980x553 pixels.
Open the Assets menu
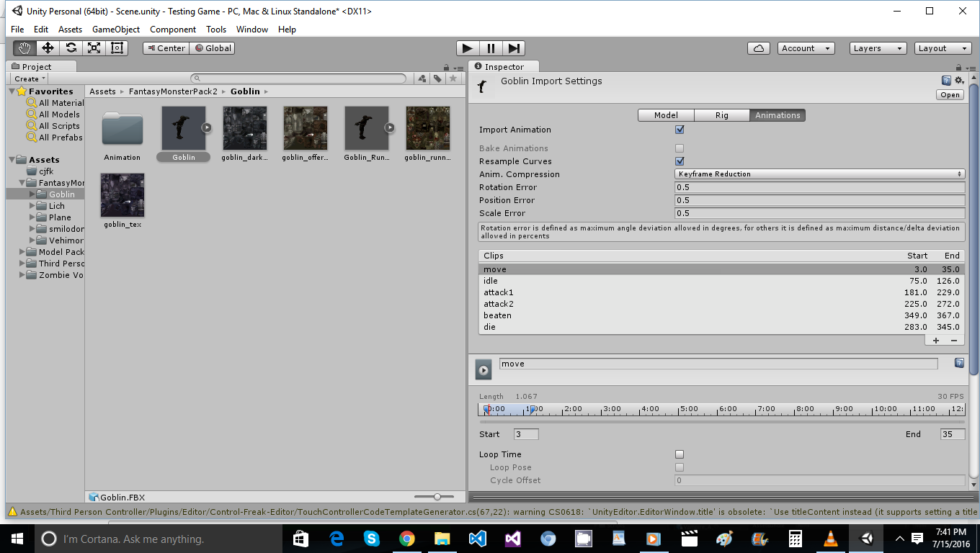(x=70, y=30)
